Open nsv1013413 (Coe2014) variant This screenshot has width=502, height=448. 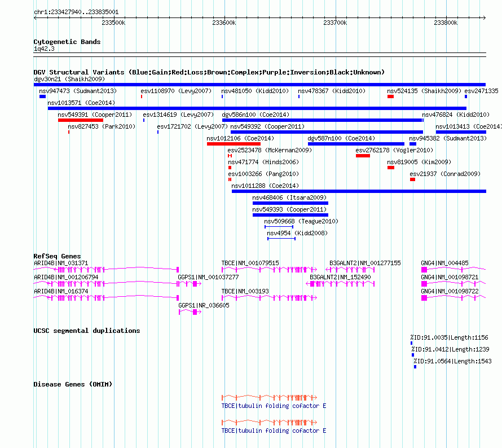469,126
